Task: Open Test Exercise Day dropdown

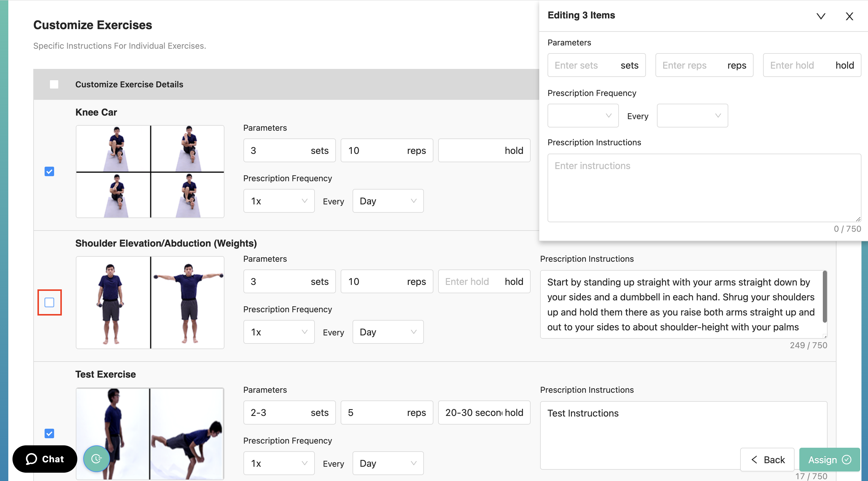Action: (388, 463)
